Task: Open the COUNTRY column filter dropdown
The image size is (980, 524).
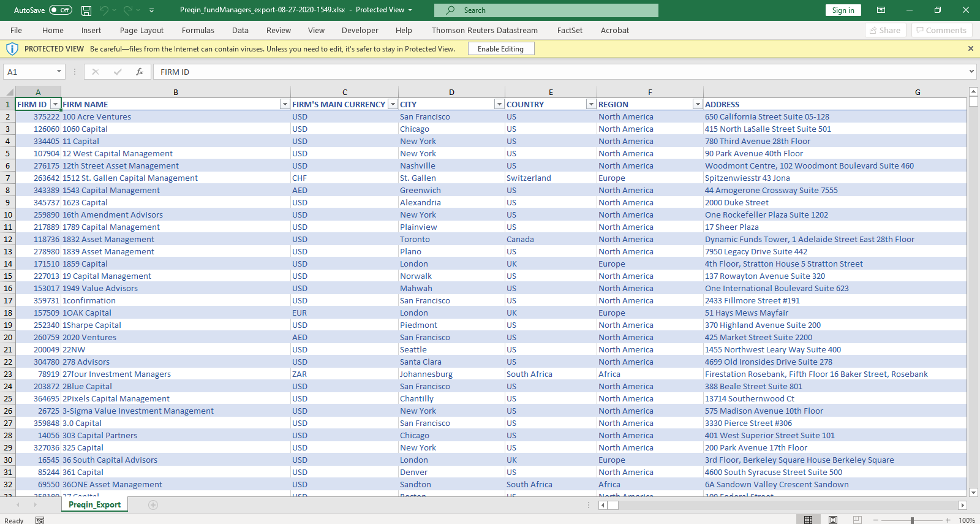Action: pyautogui.click(x=590, y=104)
